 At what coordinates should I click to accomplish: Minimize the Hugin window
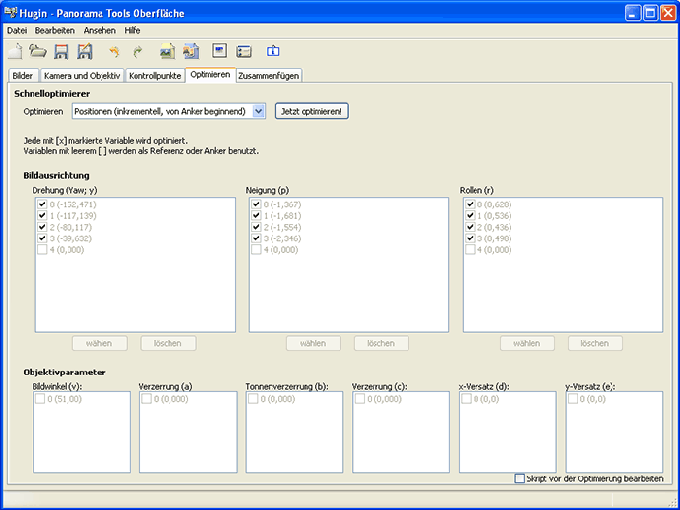(x=633, y=13)
